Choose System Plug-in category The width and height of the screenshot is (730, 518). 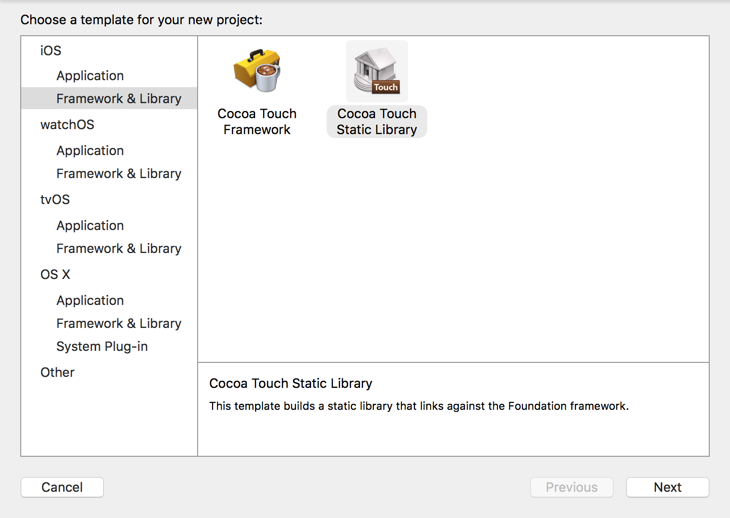pyautogui.click(x=102, y=346)
